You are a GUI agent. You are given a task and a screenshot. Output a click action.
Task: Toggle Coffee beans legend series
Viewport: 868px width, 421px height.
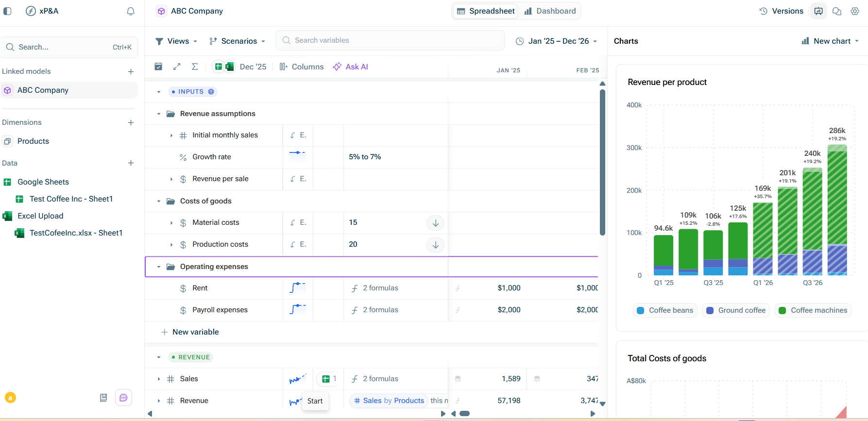click(665, 310)
